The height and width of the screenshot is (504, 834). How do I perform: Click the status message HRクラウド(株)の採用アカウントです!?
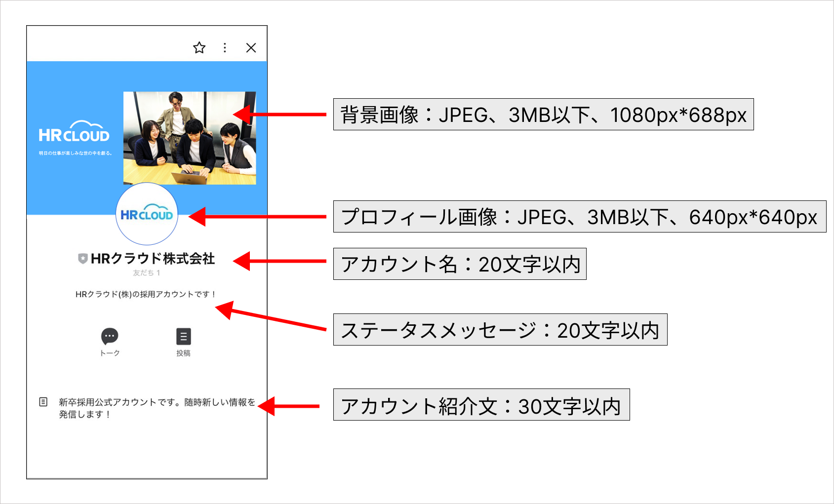click(146, 294)
